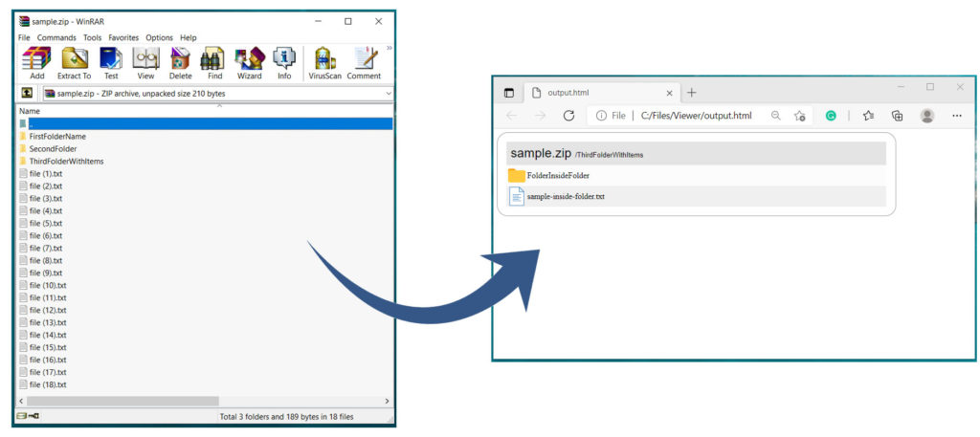Viewport: 980px width, 437px height.
Task: Click the browser refresh button
Action: 568,116
